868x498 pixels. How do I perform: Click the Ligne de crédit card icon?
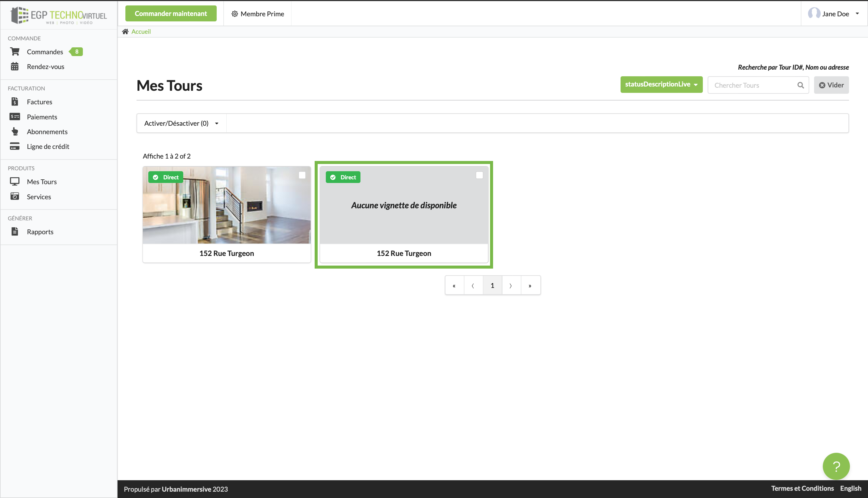[15, 146]
